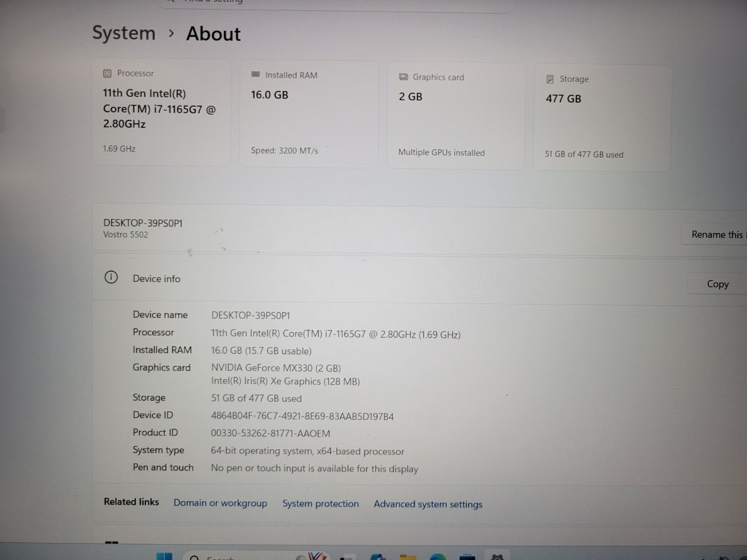Viewport: 747px width, 560px height.
Task: Open the Domain or workgroup link
Action: click(x=220, y=503)
